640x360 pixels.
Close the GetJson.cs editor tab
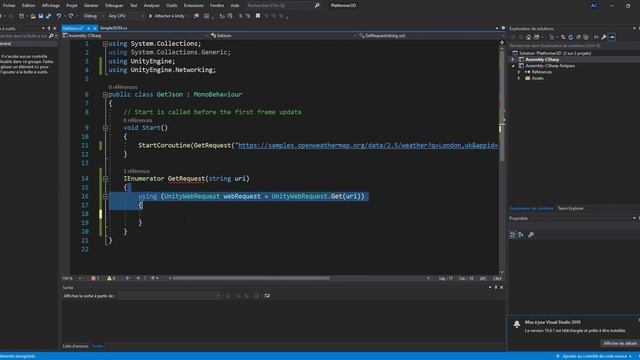(95, 28)
